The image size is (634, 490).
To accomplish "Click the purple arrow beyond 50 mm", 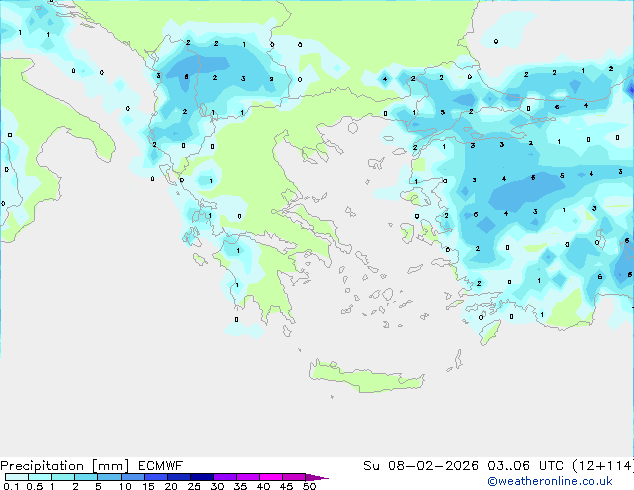I will click(317, 477).
